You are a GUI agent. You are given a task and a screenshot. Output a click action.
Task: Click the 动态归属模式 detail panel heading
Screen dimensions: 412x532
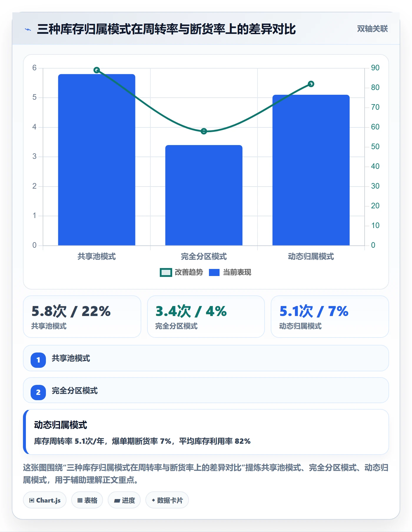[61, 425]
